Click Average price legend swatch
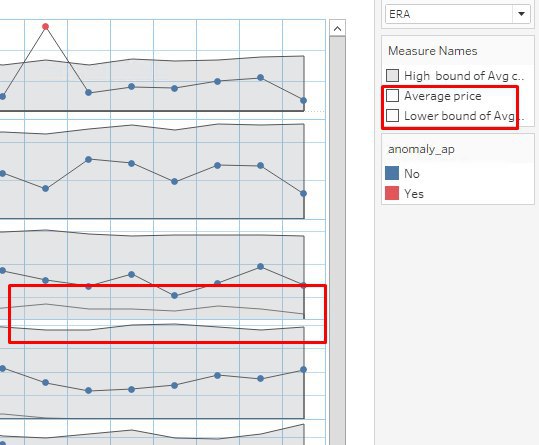Image resolution: width=539 pixels, height=445 pixels. point(392,96)
